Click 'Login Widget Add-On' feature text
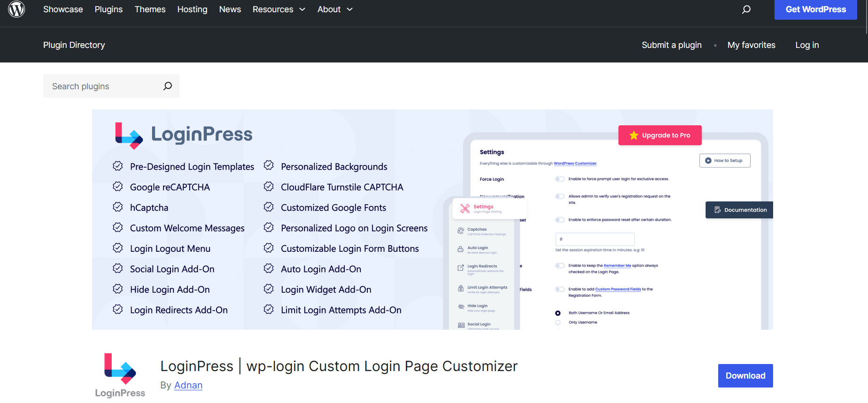 coord(326,290)
